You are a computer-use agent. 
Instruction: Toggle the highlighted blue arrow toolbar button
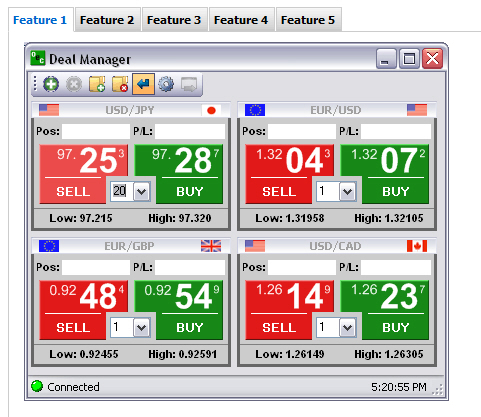coord(143,84)
